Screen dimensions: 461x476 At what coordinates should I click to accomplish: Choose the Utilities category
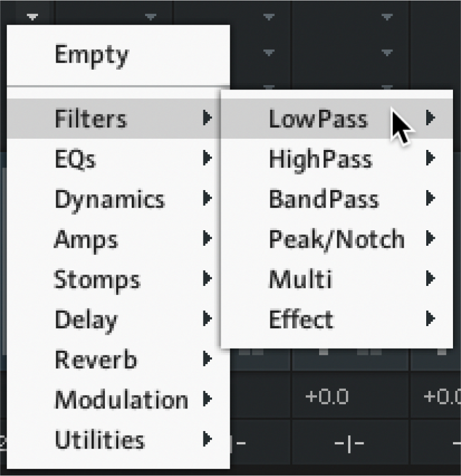click(x=100, y=440)
